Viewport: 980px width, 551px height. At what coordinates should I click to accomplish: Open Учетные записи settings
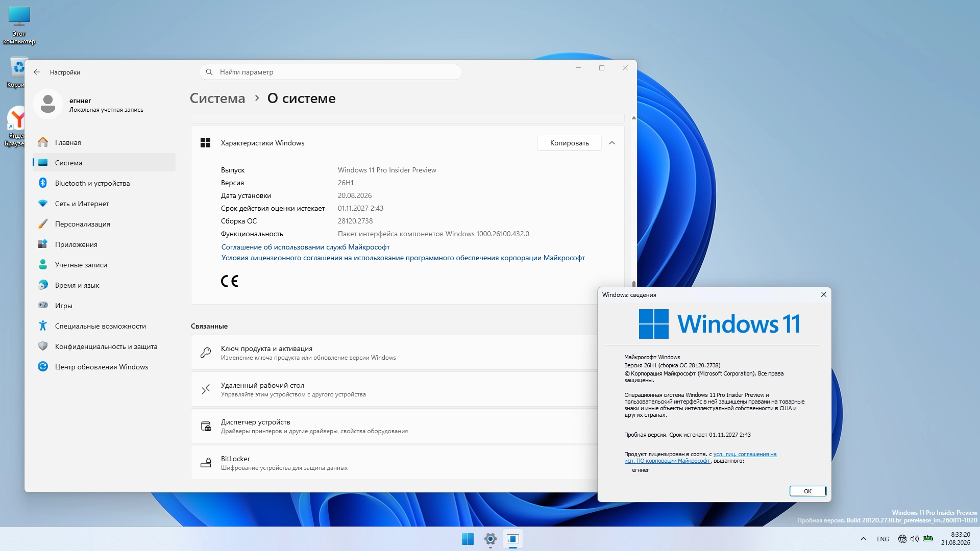pyautogui.click(x=104, y=265)
